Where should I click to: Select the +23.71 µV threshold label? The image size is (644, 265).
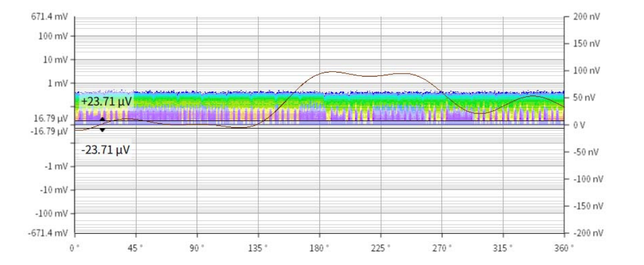tap(107, 101)
